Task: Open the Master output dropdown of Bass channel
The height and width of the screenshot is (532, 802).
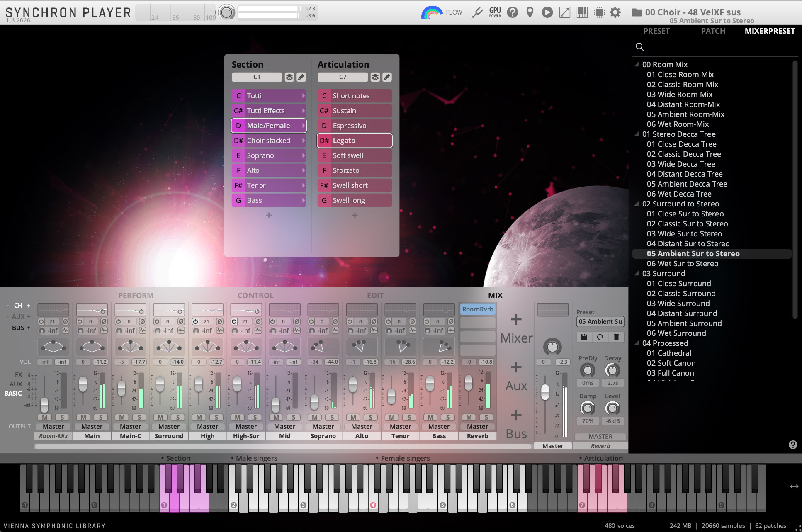Action: pyautogui.click(x=439, y=426)
